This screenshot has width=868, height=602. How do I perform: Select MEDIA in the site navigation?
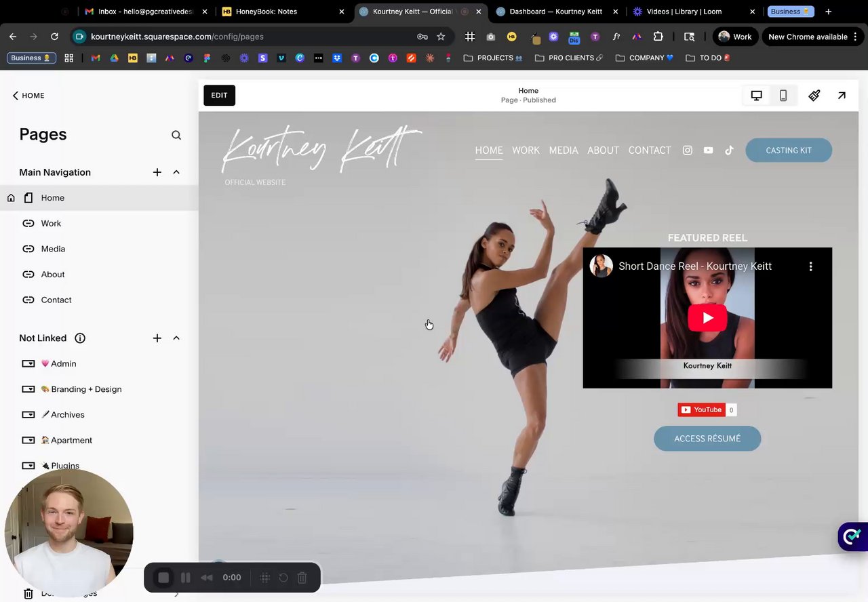pyautogui.click(x=564, y=150)
